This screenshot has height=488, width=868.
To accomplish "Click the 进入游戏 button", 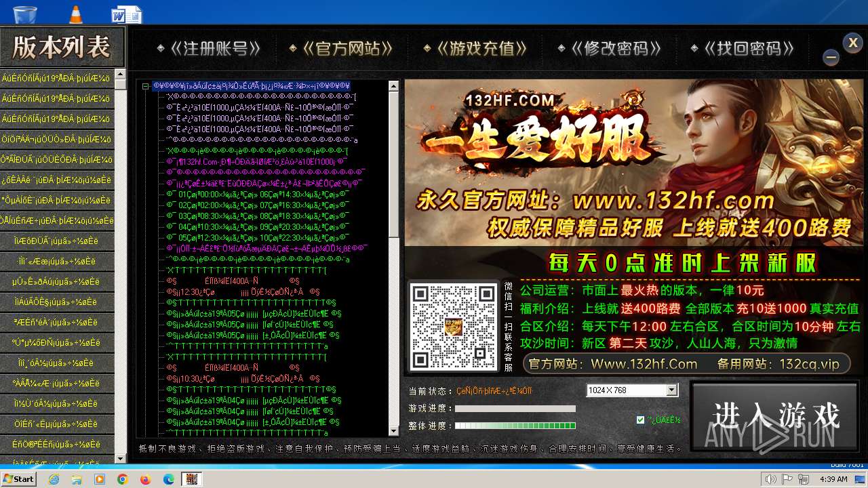I will [x=775, y=415].
